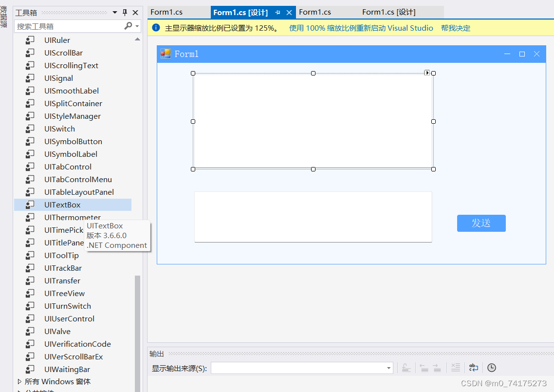The width and height of the screenshot is (554, 392).
Task: Save the output to a file
Action: click(x=406, y=368)
